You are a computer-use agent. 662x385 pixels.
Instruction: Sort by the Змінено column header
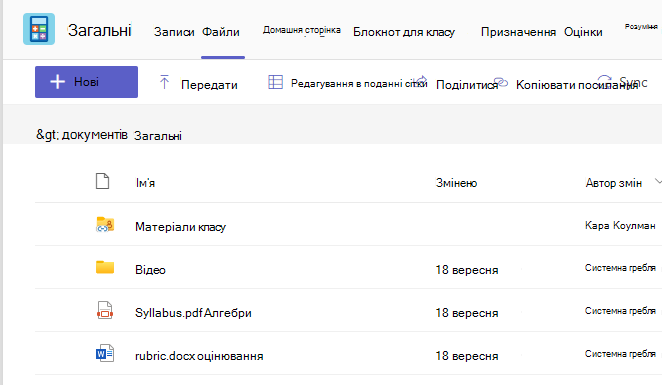(456, 183)
